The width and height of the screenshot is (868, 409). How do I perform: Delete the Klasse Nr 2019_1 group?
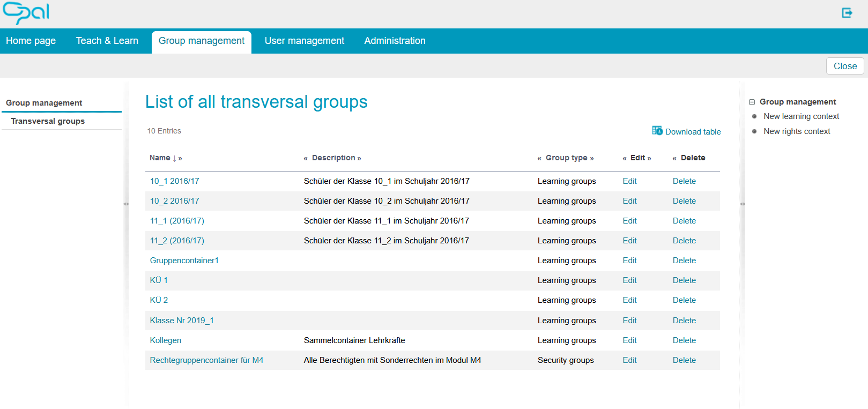[684, 321]
